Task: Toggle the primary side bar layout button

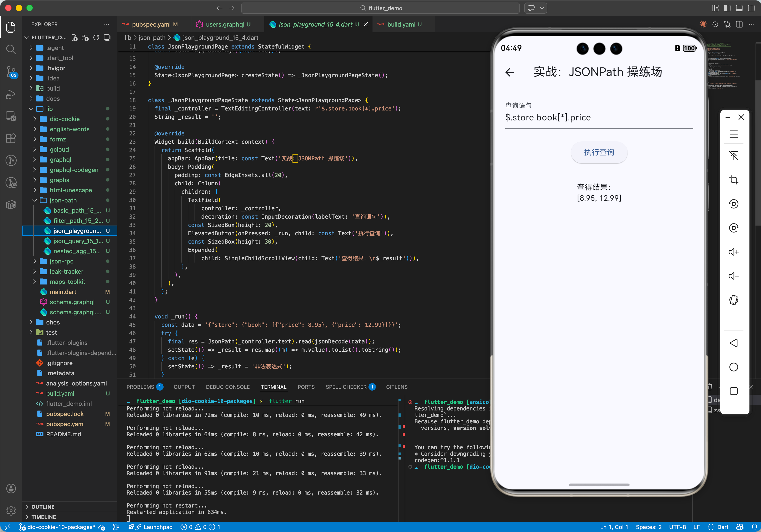Action: [727, 8]
